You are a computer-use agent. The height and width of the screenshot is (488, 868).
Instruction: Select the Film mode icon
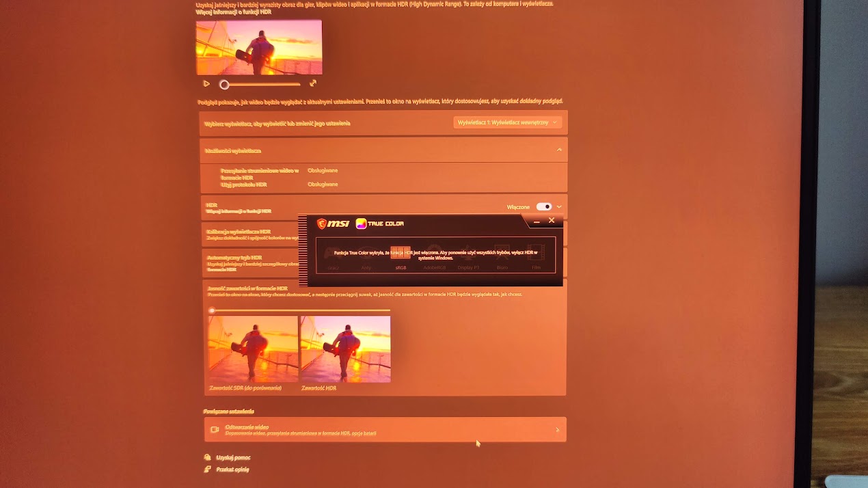pos(536,254)
